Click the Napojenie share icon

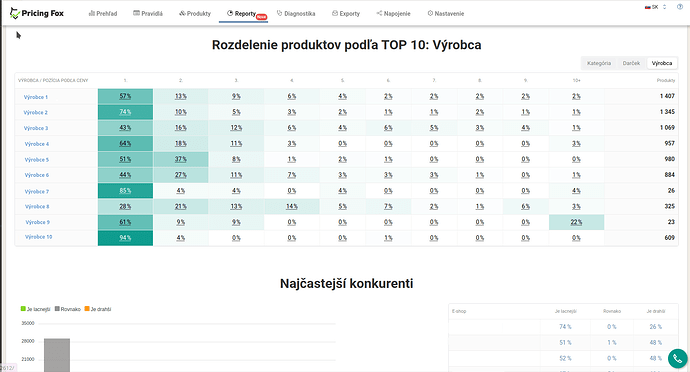379,14
